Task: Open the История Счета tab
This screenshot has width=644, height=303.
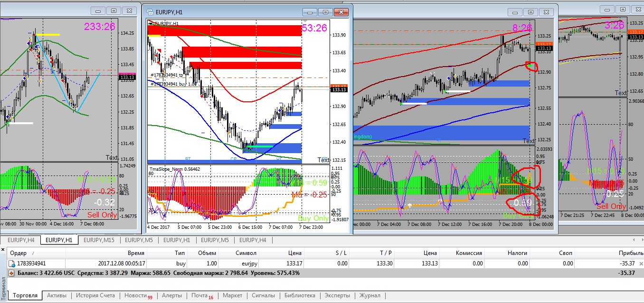Action: pos(95,295)
